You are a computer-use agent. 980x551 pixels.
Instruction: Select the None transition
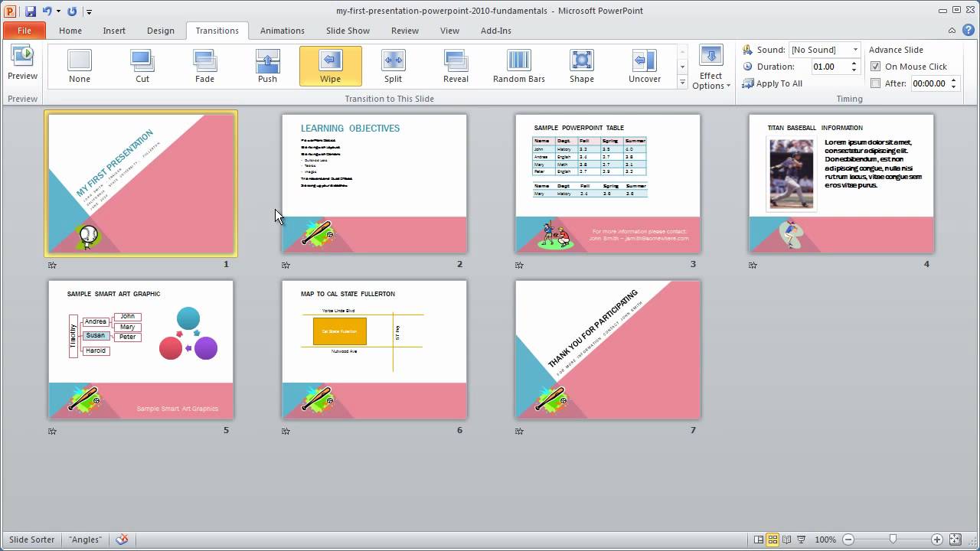80,66
